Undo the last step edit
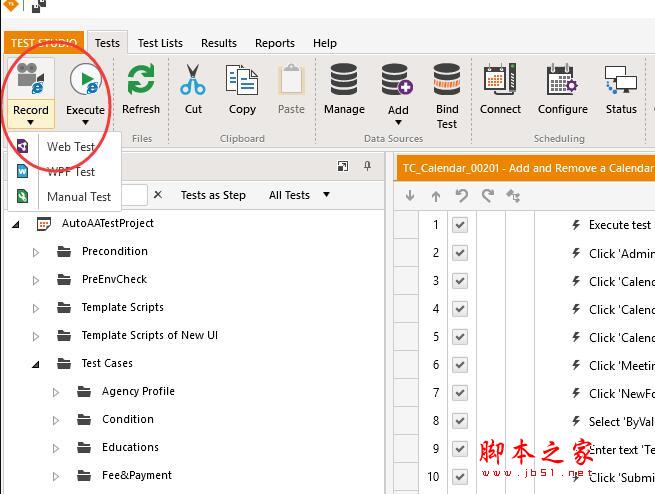655x494 pixels. coord(462,195)
